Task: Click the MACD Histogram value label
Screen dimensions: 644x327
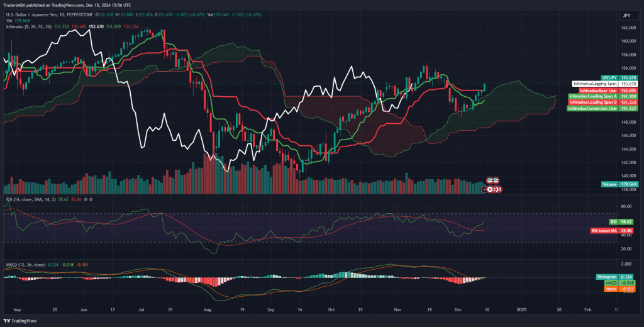Action: point(606,277)
